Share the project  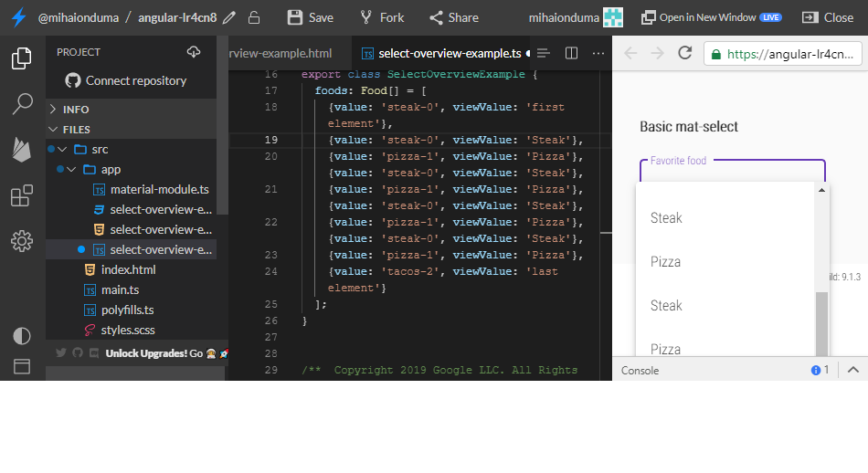(x=454, y=17)
